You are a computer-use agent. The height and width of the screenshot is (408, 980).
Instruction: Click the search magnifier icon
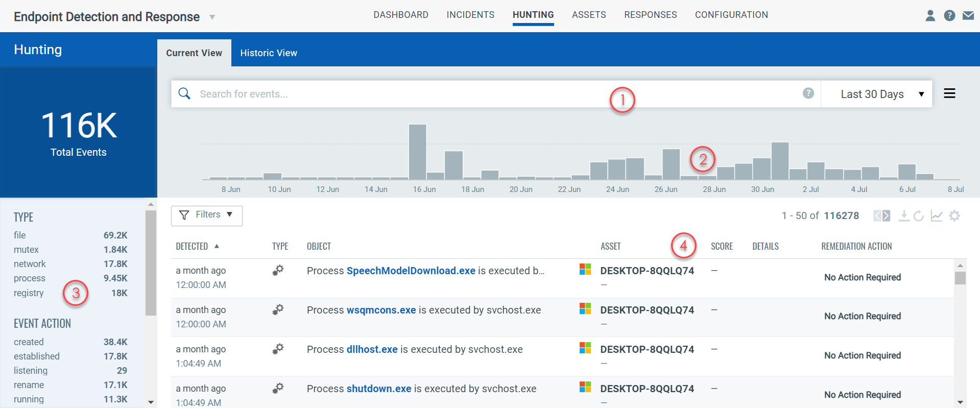pyautogui.click(x=184, y=93)
